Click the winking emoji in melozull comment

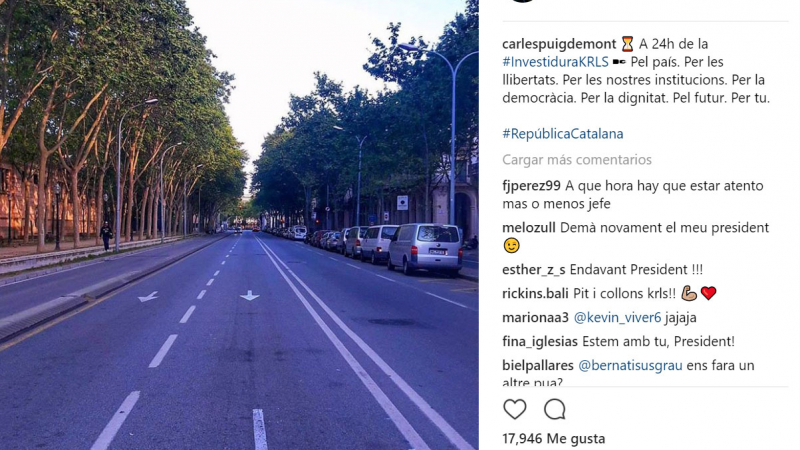(x=511, y=245)
